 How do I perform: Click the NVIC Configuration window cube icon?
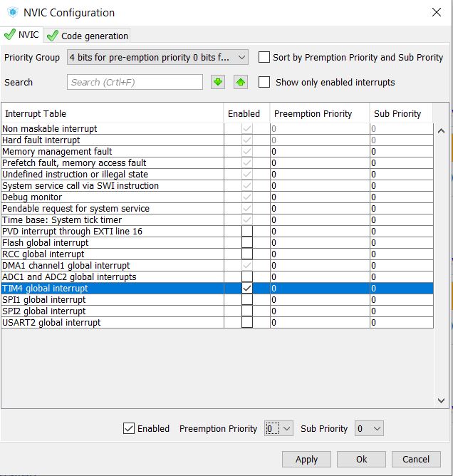[13, 12]
